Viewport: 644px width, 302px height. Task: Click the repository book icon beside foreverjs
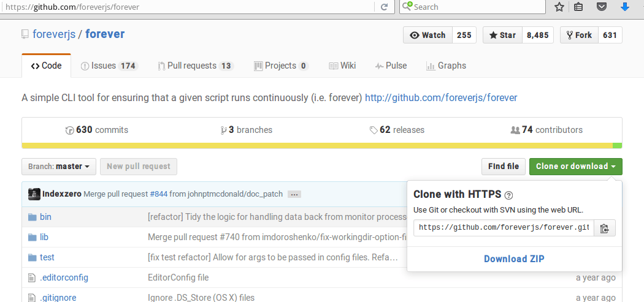click(x=25, y=34)
